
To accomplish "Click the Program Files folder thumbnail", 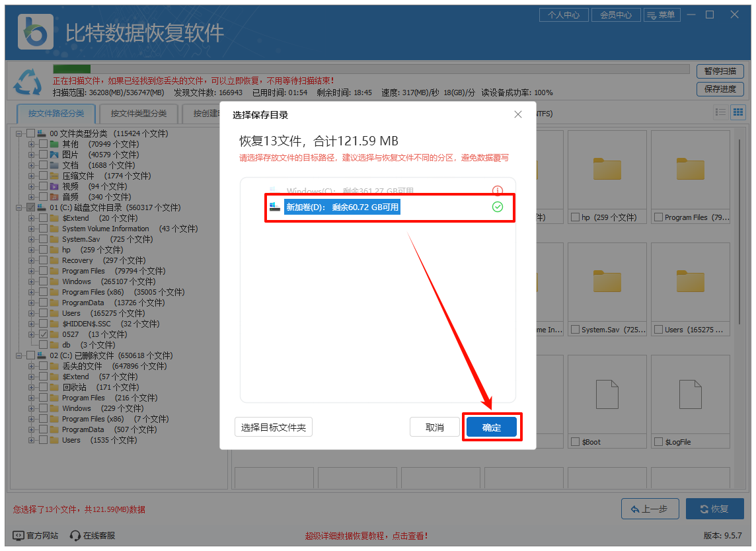I will (691, 169).
